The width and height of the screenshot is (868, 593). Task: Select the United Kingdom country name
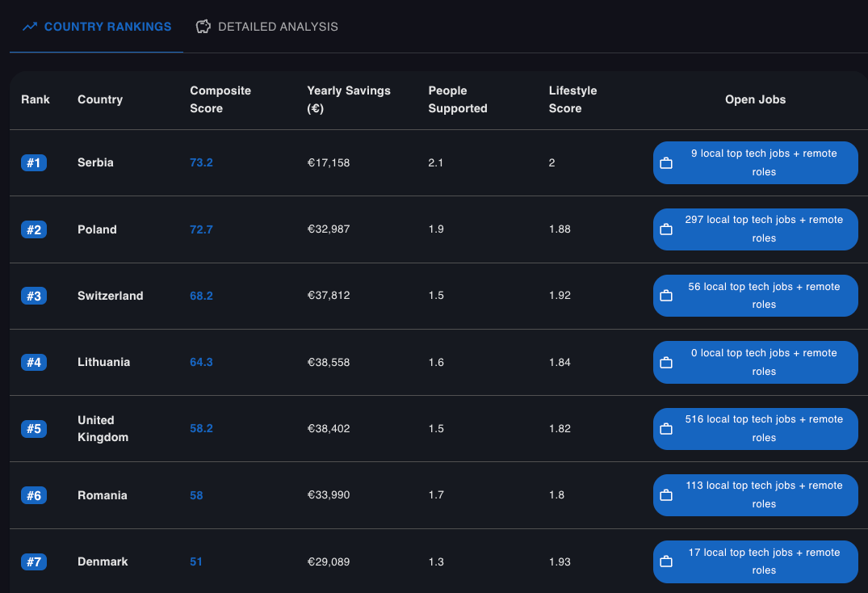pos(103,428)
